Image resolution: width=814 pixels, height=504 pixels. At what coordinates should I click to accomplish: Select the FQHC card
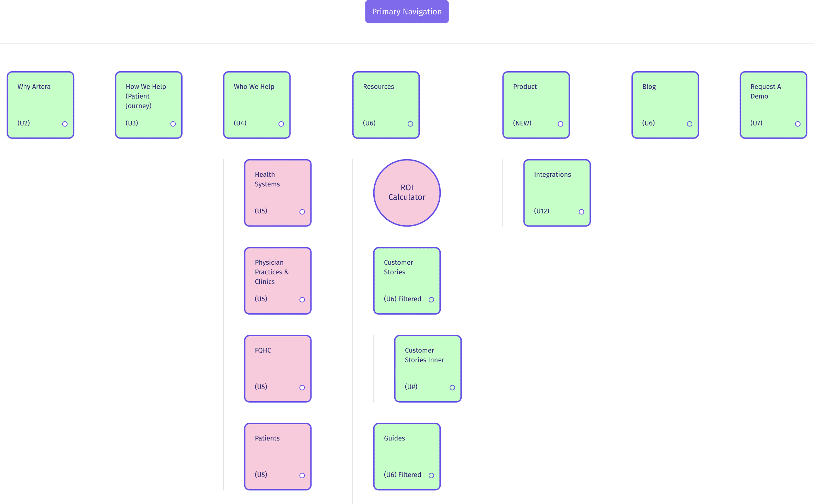[278, 369]
